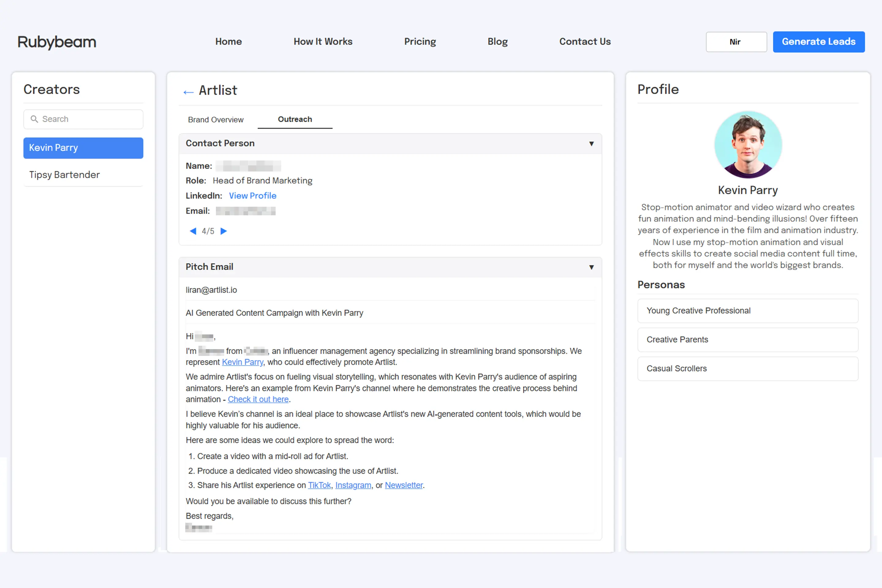Collapse the Pitch Email section
The width and height of the screenshot is (882, 588).
click(591, 267)
